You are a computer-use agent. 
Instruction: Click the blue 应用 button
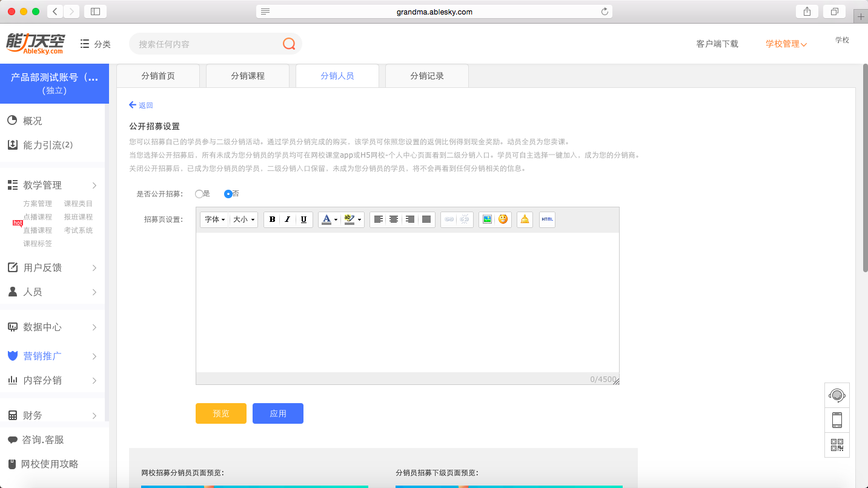[278, 413]
